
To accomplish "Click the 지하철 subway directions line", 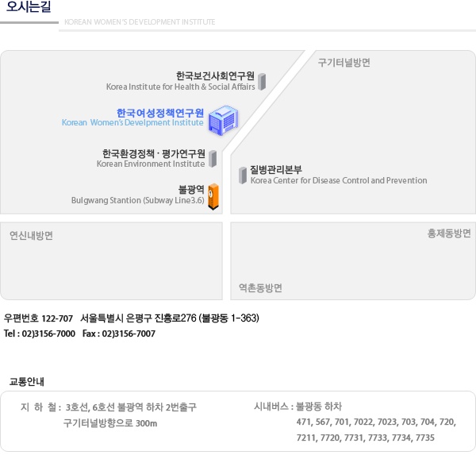I will coord(109,407).
